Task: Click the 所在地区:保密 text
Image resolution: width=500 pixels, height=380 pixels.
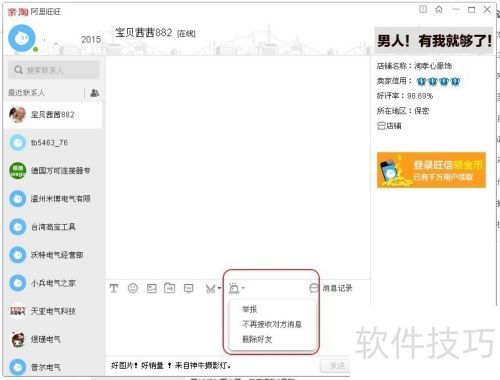Action: pos(403,111)
